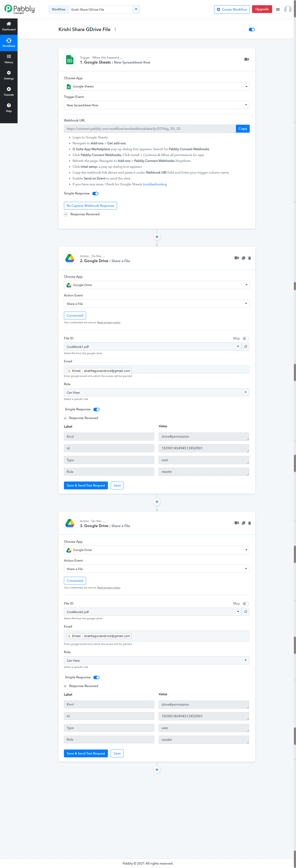
Task: Open the apps grid icon
Action: [x=278, y=9]
